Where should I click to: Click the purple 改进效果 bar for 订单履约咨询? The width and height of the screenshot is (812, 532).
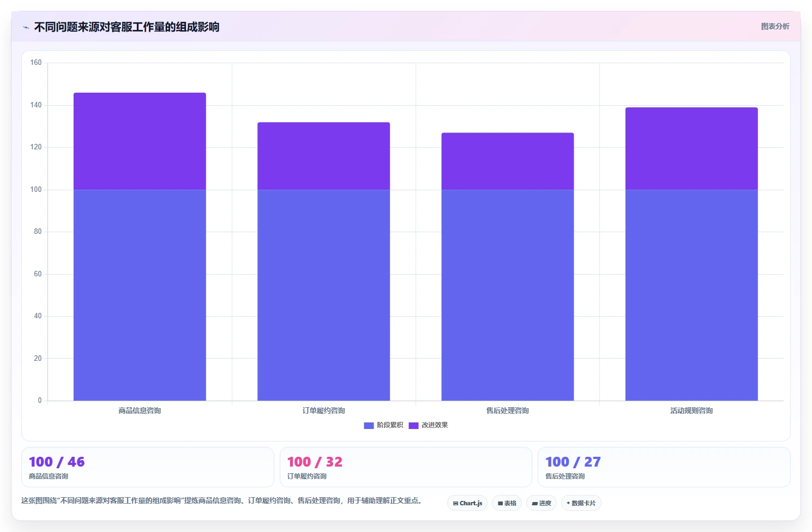324,156
